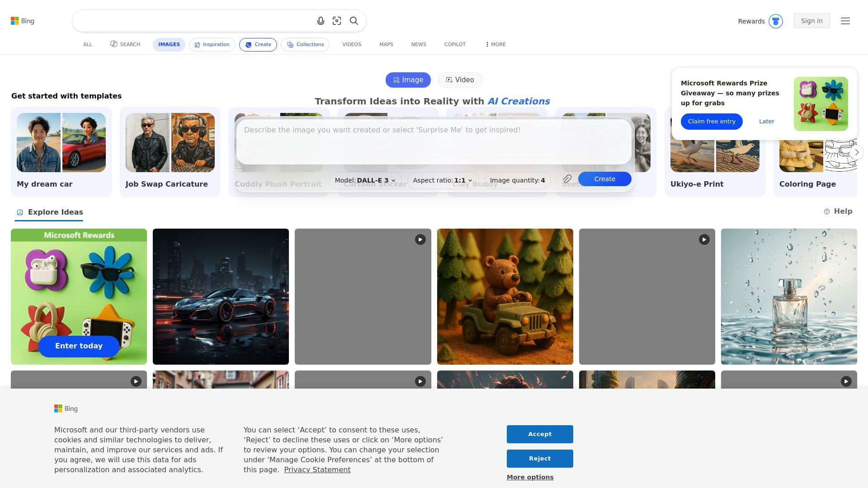Viewport: 868px width, 488px height.
Task: Attach a file using the paperclip icon
Action: pyautogui.click(x=566, y=179)
